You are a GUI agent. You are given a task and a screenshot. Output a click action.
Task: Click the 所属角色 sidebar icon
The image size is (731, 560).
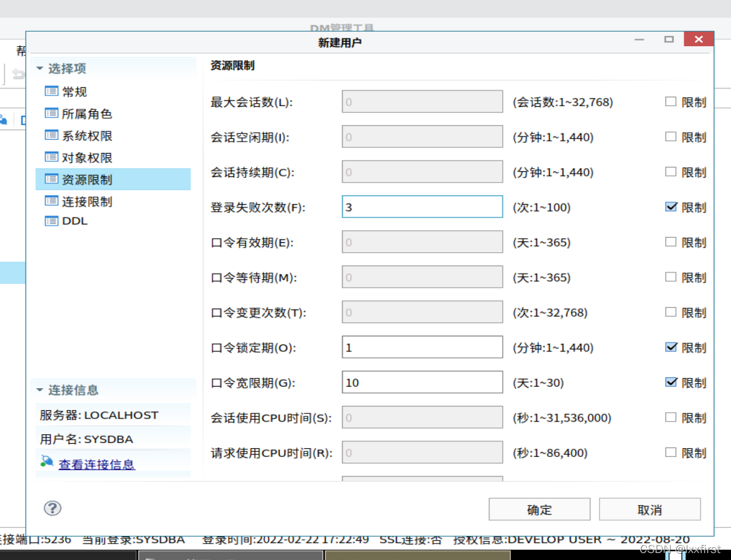[x=51, y=113]
